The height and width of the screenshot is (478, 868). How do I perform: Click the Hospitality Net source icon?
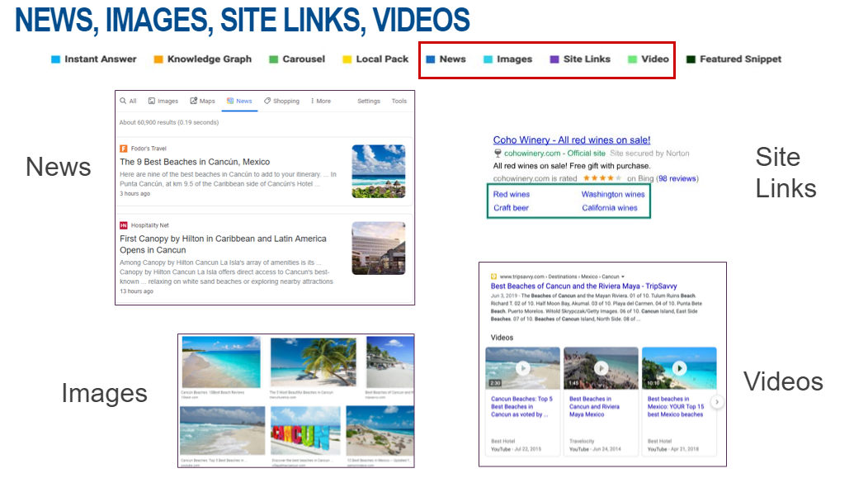(x=124, y=225)
